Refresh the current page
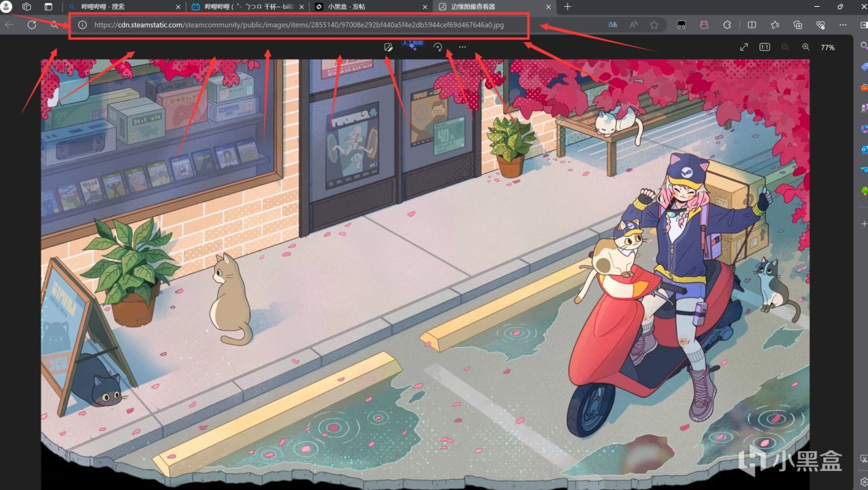This screenshot has width=868, height=490. tap(31, 24)
